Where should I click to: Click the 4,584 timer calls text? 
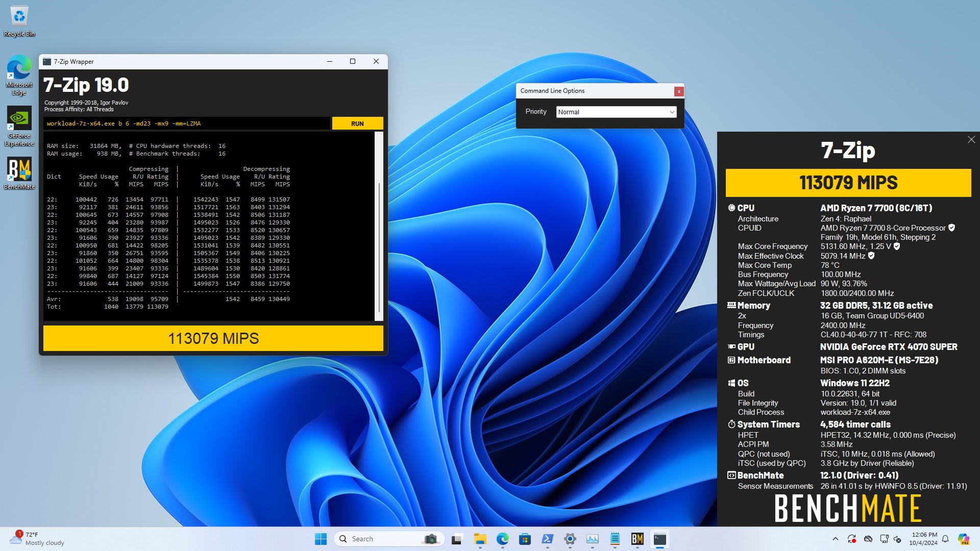tap(855, 424)
